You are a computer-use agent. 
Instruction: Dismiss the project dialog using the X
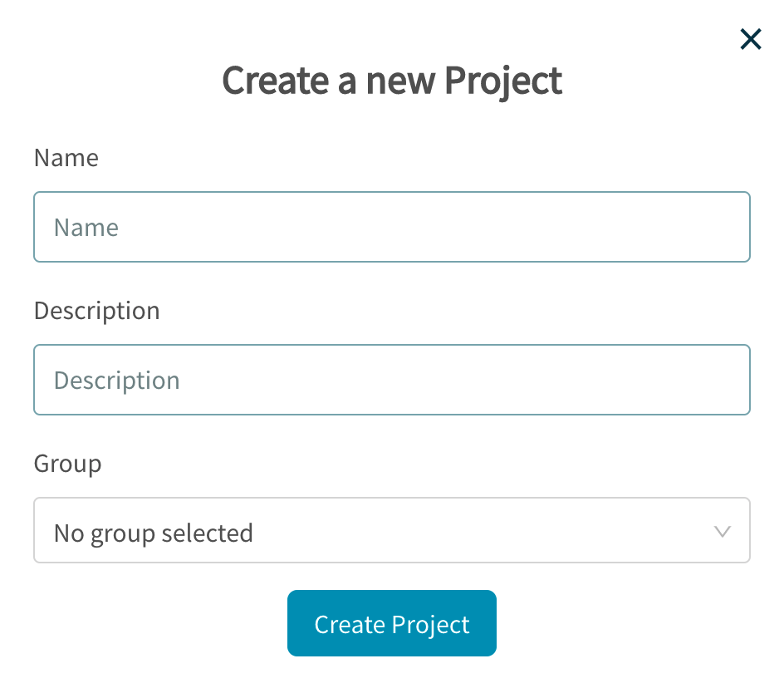click(750, 39)
